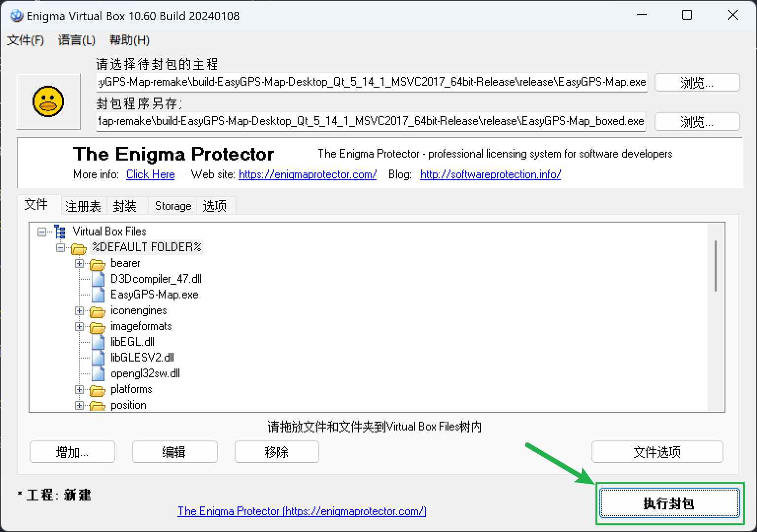The image size is (757, 532).
Task: Expand the bearer folder node
Action: 79,263
